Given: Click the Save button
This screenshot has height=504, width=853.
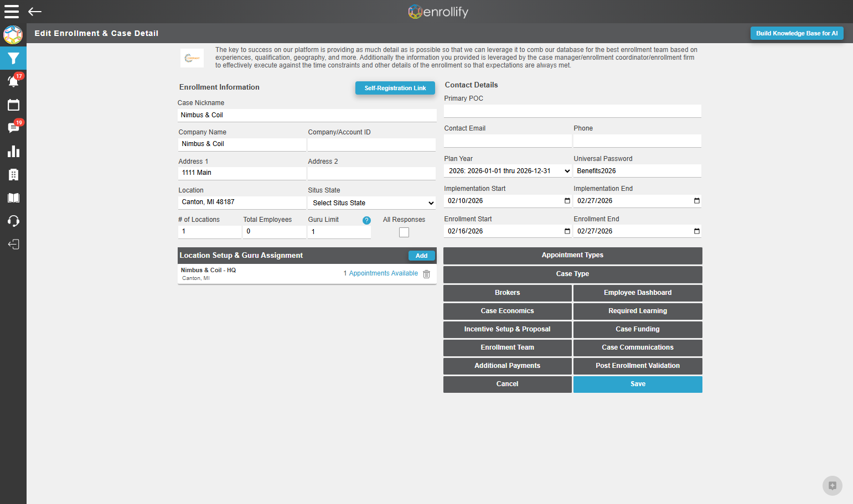Looking at the screenshot, I should (638, 385).
